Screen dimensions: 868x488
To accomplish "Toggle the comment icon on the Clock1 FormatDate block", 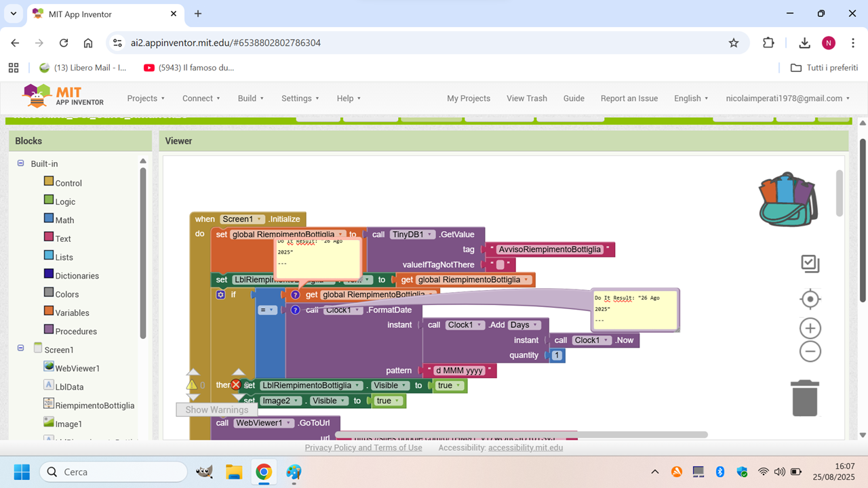I will 295,310.
